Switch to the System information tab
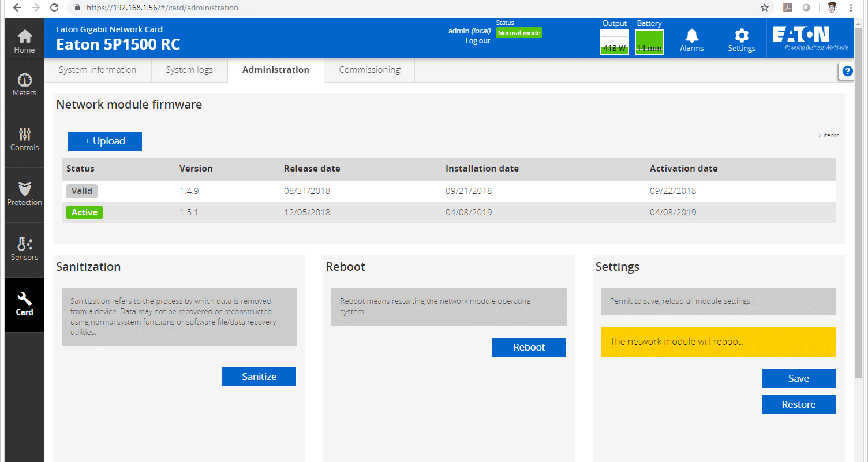868x462 pixels. [x=98, y=70]
